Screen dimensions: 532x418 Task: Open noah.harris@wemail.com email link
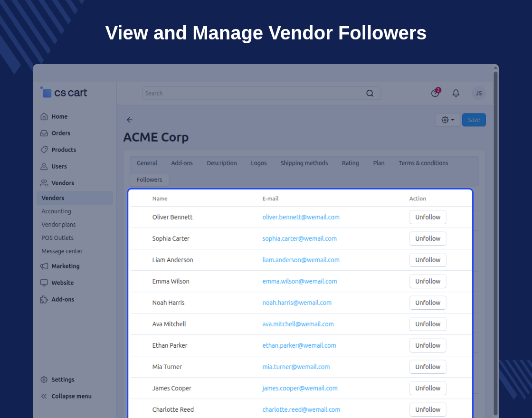point(297,303)
